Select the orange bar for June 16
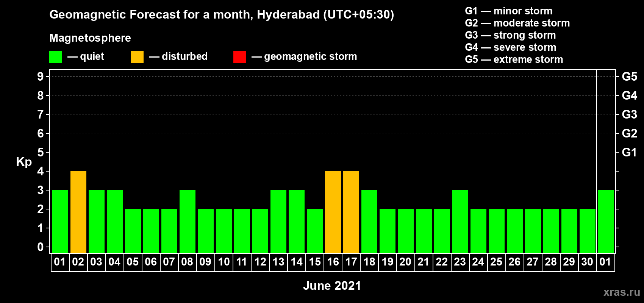The image size is (644, 303). click(x=333, y=212)
